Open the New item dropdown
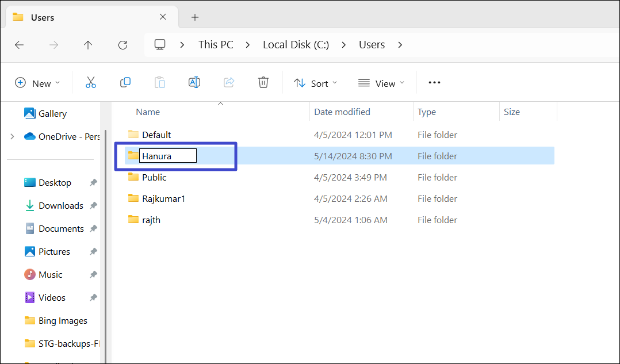The height and width of the screenshot is (364, 620). tap(37, 83)
